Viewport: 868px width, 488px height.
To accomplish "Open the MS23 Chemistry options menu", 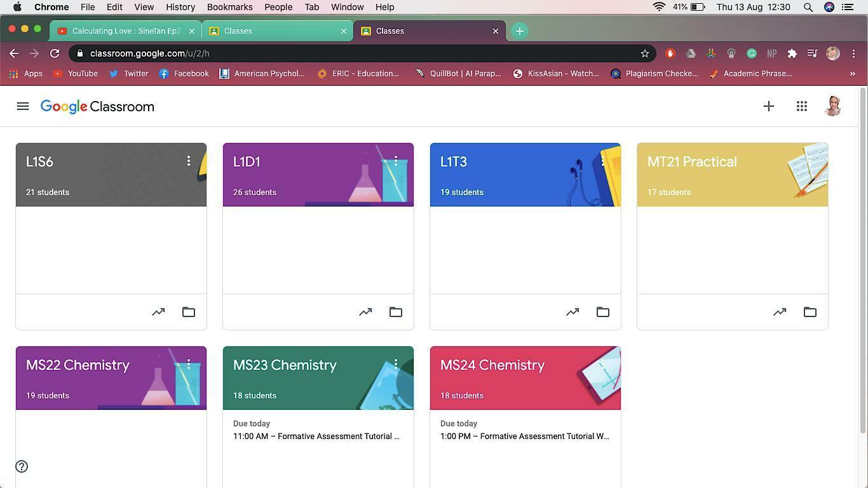I will pos(396,365).
